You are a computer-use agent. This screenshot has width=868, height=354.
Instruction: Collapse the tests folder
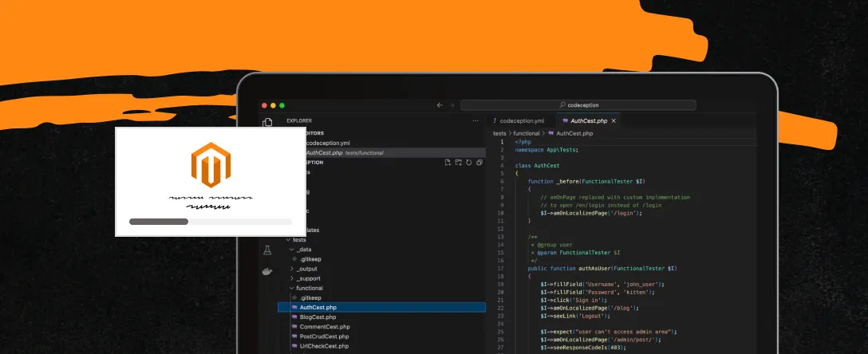(x=287, y=240)
